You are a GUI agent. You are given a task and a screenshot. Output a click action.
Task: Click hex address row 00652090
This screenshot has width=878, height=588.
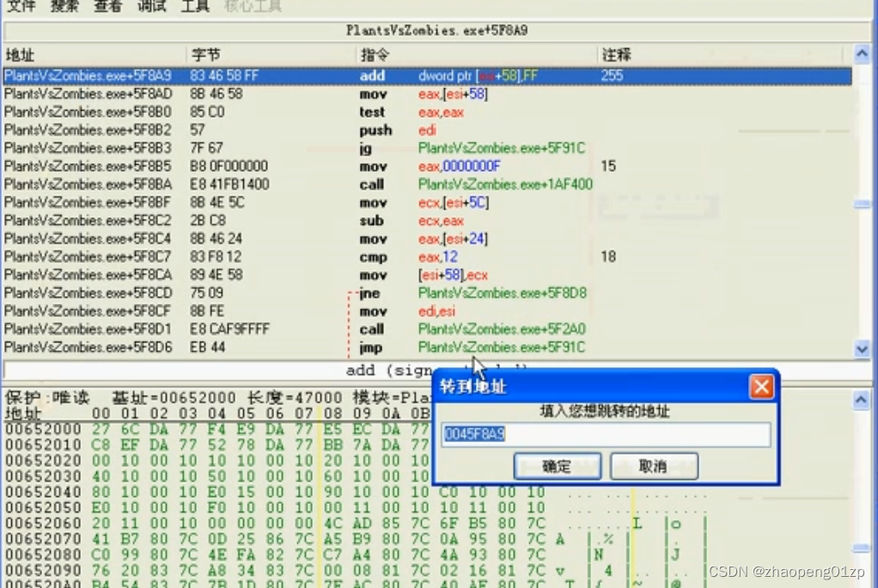coord(43,570)
